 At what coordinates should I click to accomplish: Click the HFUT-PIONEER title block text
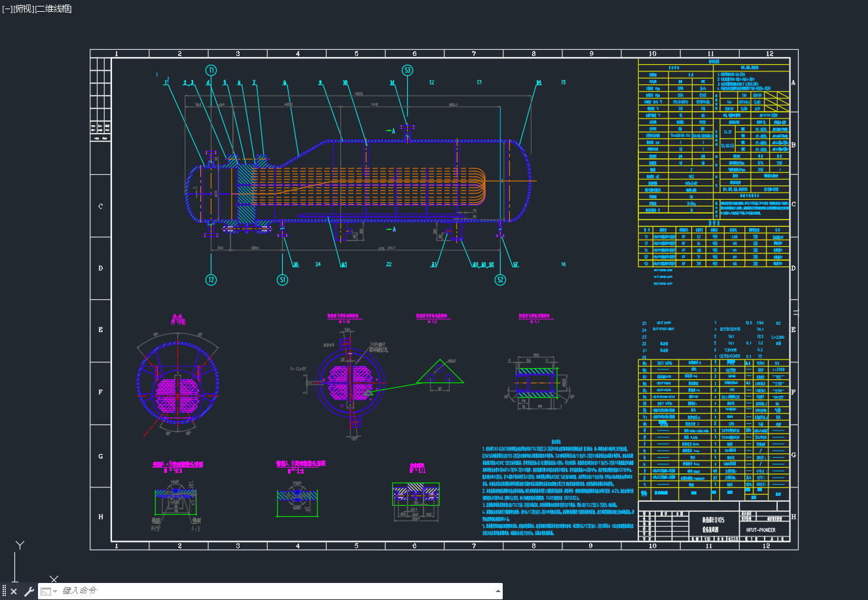point(761,530)
